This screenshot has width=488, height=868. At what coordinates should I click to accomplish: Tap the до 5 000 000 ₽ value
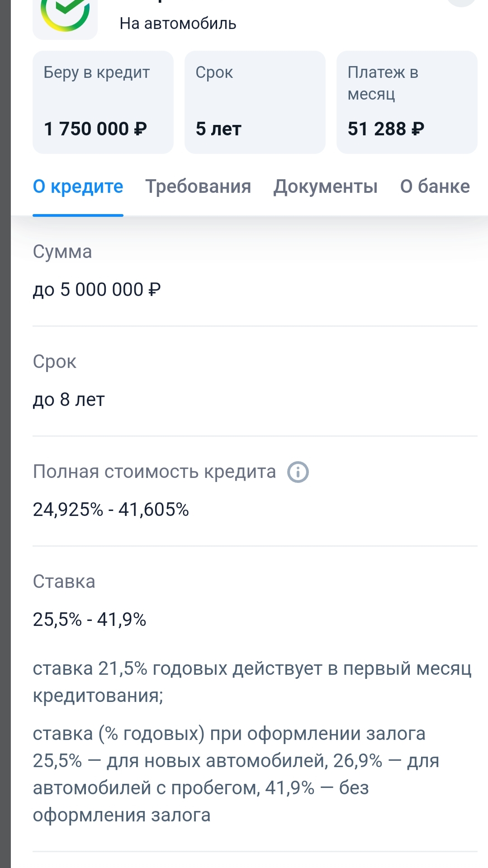point(97,290)
